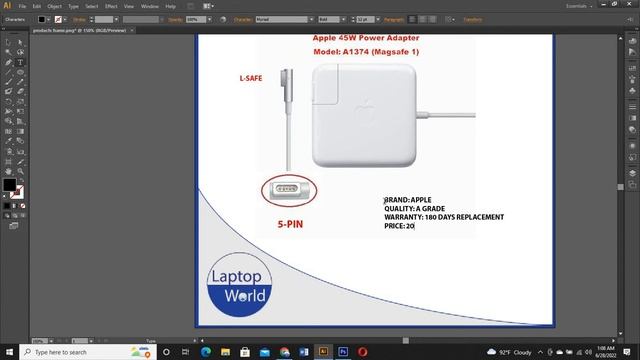640x360 pixels.
Task: Select the Scale tool
Action: [20, 102]
